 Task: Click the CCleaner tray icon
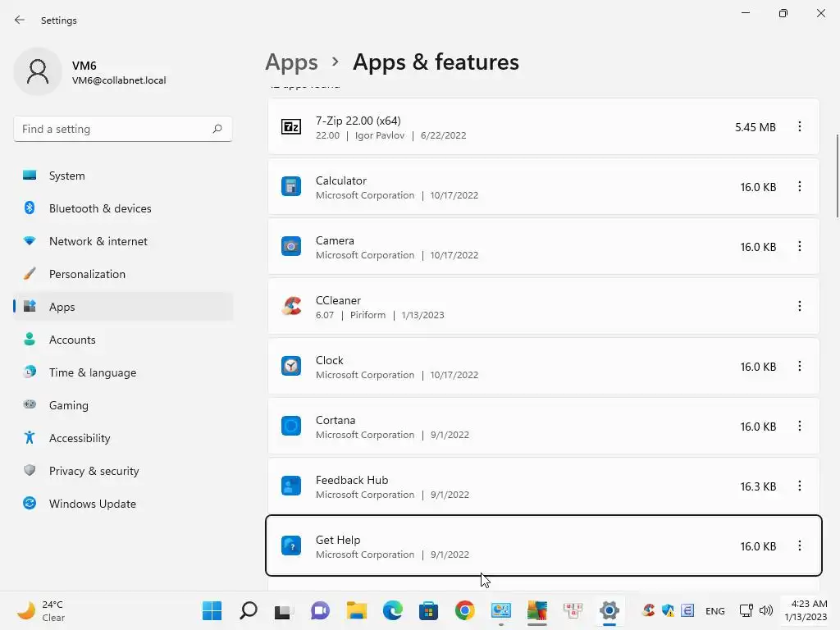pos(648,610)
